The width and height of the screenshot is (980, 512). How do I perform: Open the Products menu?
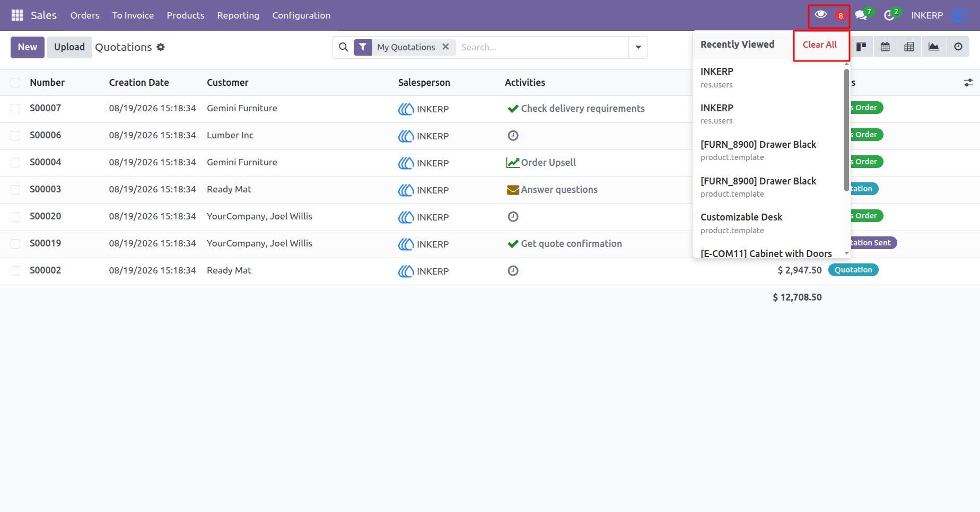186,15
